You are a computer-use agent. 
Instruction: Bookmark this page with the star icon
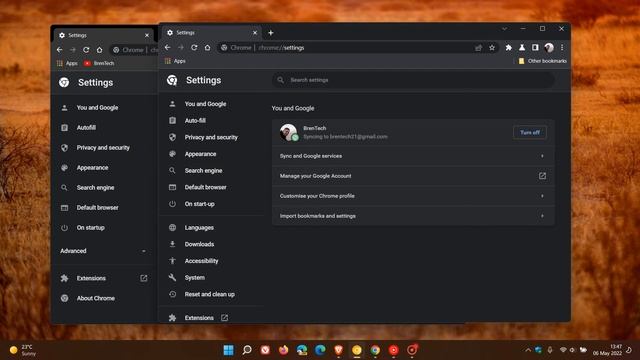click(x=492, y=48)
